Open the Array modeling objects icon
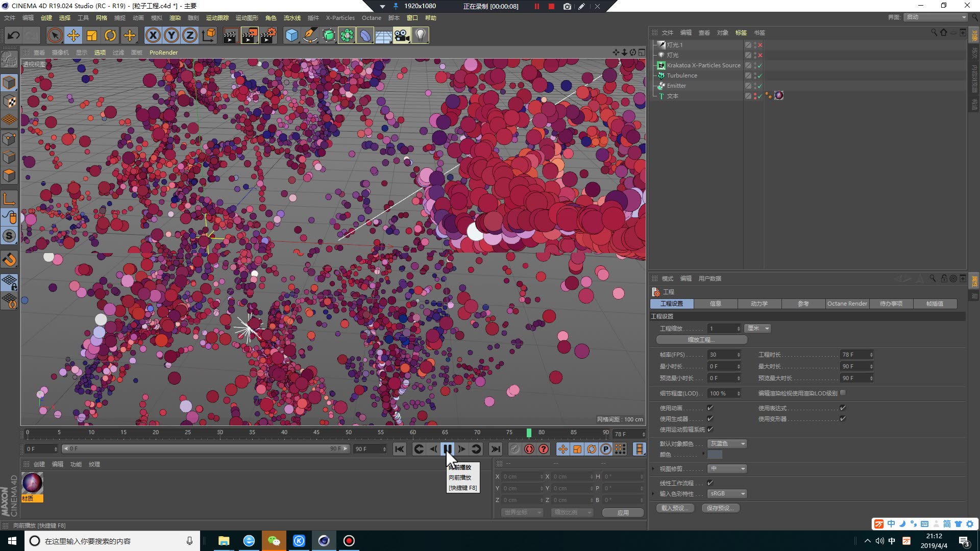This screenshot has height=551, width=980. [x=347, y=35]
